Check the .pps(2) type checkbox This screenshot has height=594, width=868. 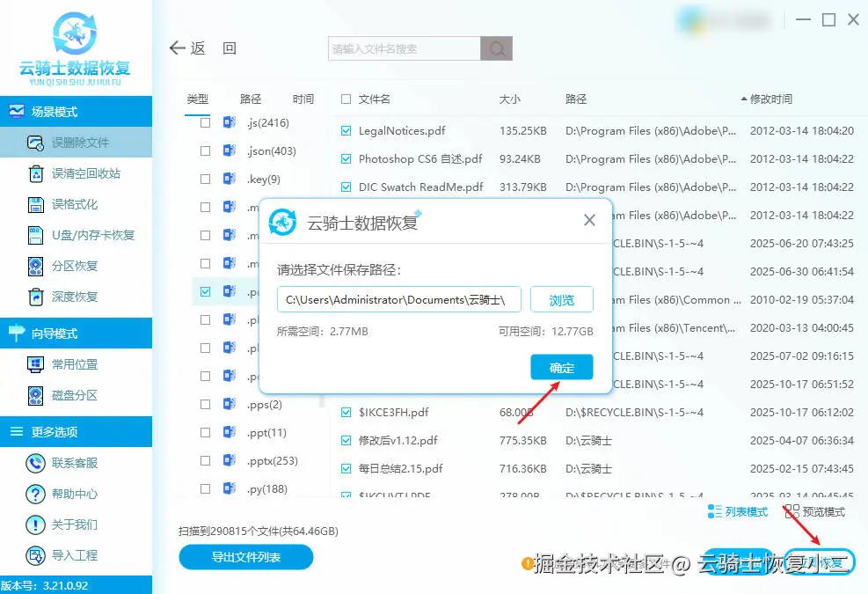click(206, 404)
